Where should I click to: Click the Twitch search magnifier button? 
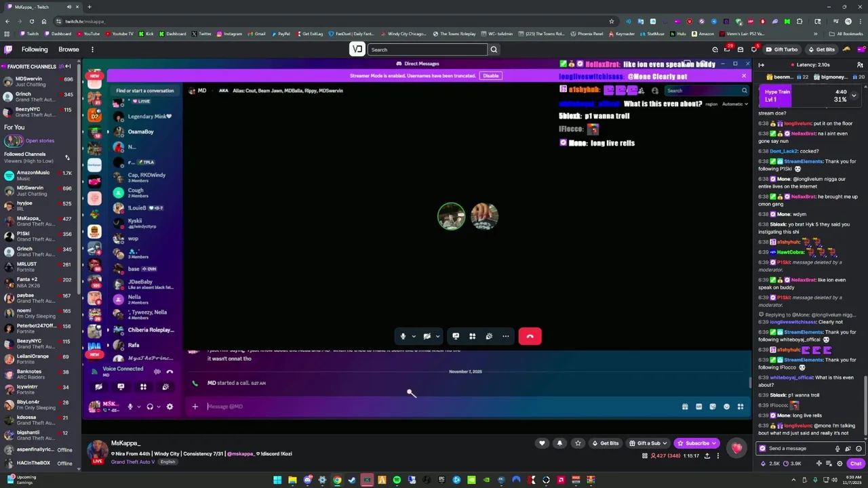point(494,49)
